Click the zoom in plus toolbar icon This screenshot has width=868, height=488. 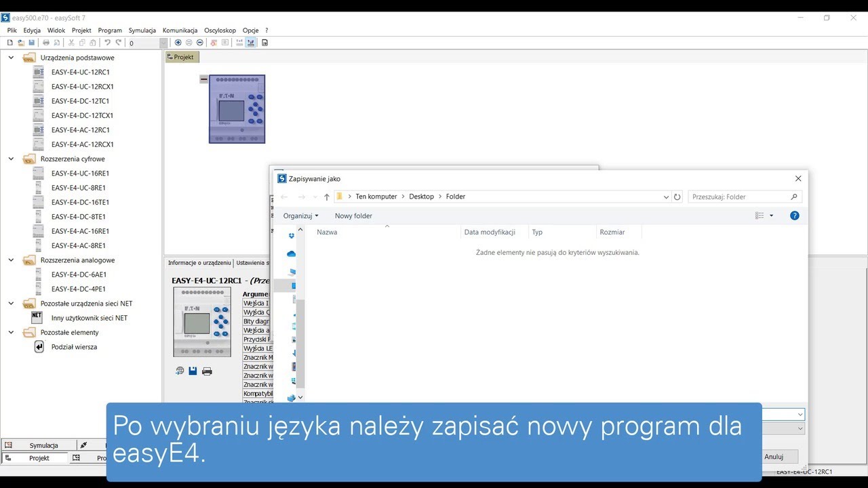(x=178, y=43)
